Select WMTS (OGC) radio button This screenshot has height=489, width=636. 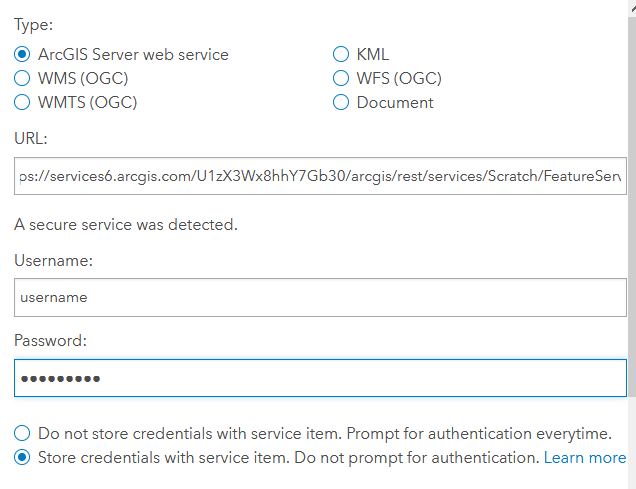coord(22,102)
